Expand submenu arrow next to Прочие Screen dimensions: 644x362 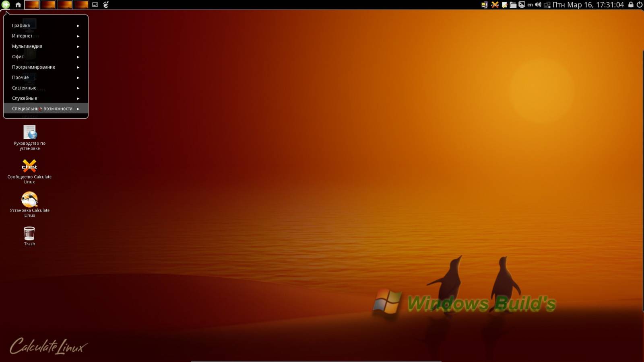click(x=78, y=78)
